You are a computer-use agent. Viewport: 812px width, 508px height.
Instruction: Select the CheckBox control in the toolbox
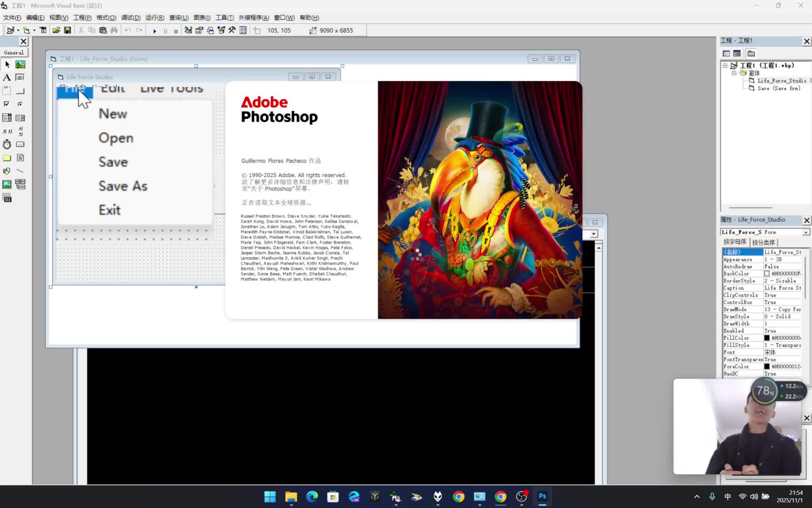(x=7, y=104)
